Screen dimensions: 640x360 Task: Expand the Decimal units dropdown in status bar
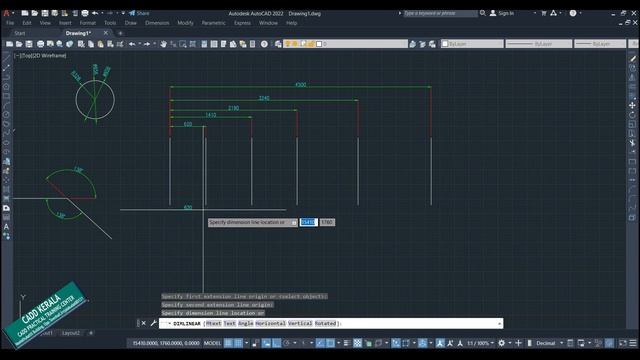pos(561,343)
